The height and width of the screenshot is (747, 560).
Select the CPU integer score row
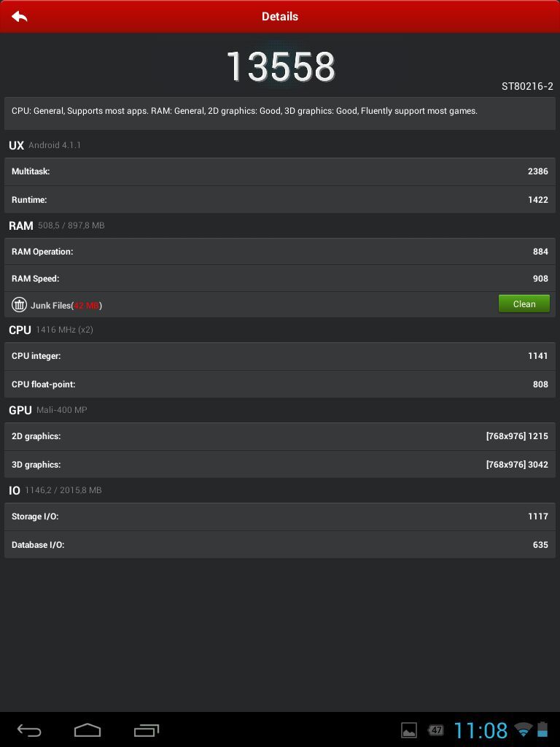coord(280,356)
